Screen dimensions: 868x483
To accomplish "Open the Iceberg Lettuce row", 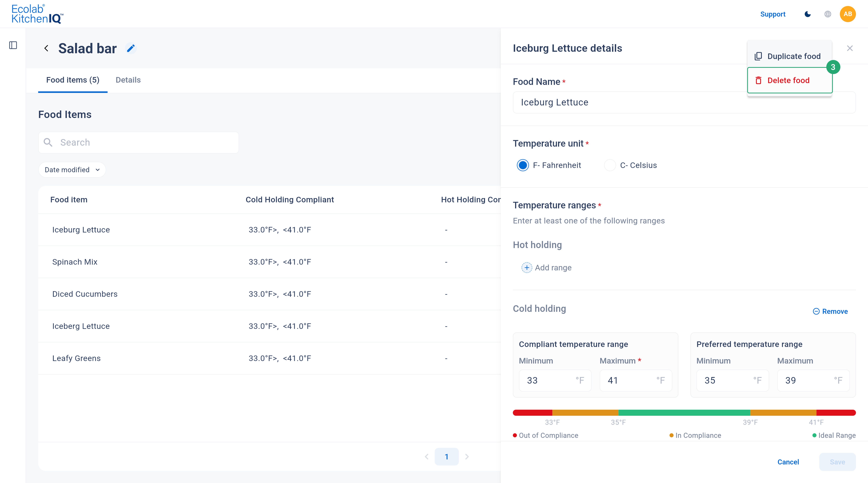I will point(269,326).
